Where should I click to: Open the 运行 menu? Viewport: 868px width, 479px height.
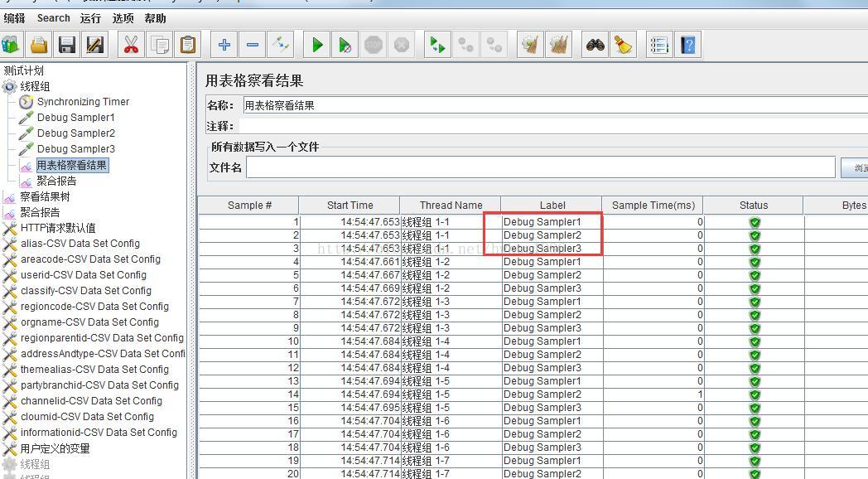[90, 18]
